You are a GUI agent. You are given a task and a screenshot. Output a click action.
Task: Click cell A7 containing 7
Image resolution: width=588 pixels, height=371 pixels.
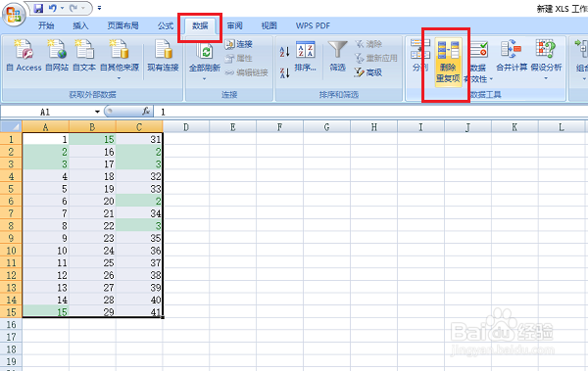[x=45, y=213]
